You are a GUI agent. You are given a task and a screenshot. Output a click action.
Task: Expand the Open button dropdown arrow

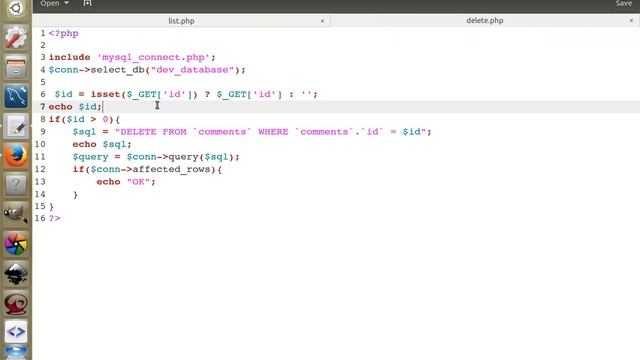click(x=67, y=3)
